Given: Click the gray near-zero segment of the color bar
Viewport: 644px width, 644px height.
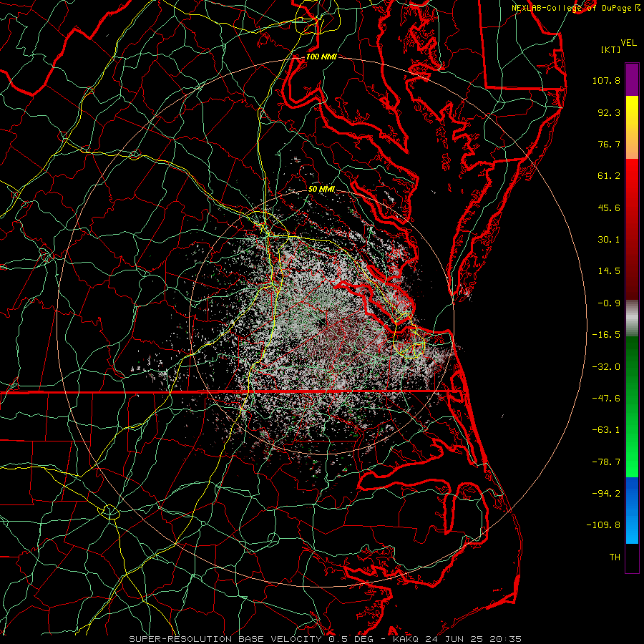Looking at the screenshot, I should pos(632,318).
